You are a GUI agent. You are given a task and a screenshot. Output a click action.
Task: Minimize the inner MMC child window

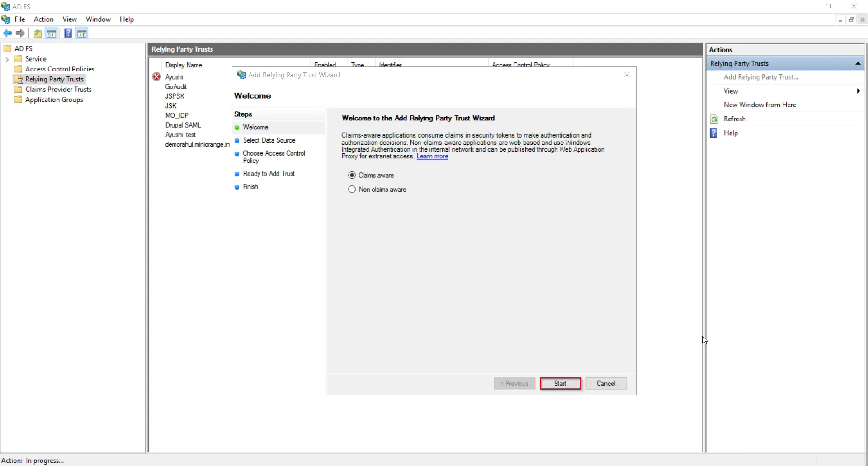(x=840, y=19)
